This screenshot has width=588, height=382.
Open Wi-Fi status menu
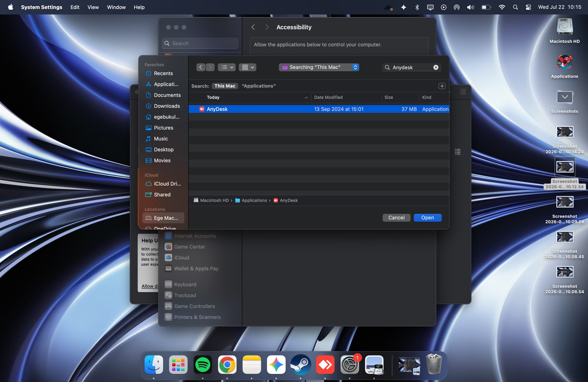point(502,7)
